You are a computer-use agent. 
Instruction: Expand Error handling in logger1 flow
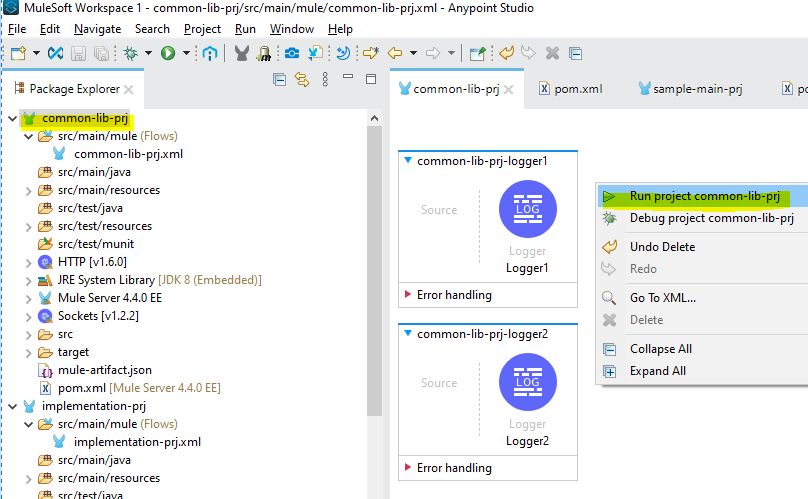407,295
